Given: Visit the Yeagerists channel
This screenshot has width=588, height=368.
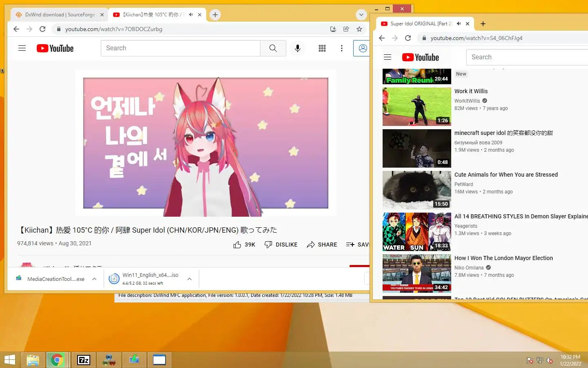Looking at the screenshot, I should tap(466, 226).
